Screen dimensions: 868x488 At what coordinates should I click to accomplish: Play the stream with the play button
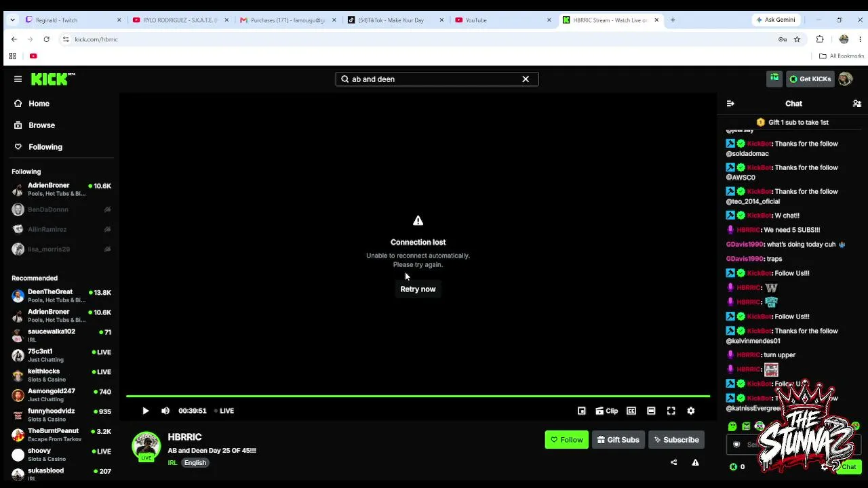145,411
